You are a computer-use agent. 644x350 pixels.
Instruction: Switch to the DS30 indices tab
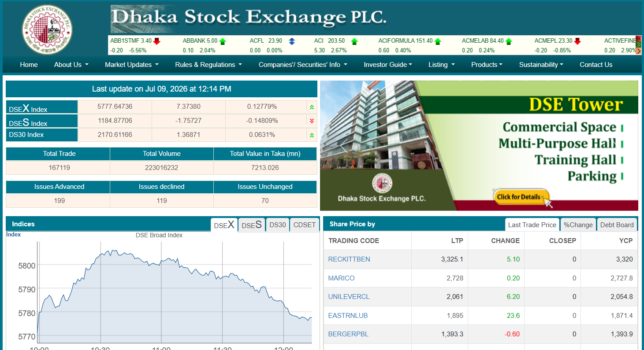click(x=278, y=225)
